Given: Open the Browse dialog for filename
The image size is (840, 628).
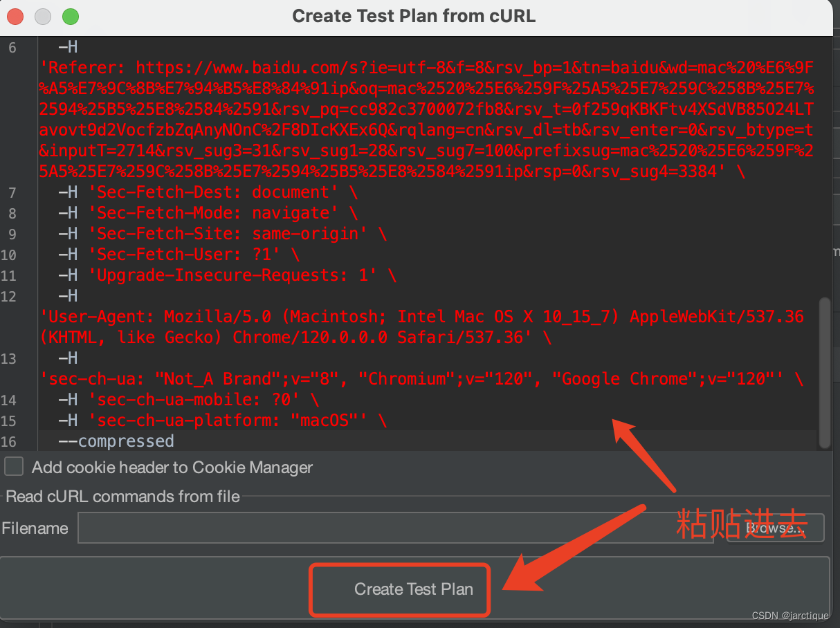Looking at the screenshot, I should [x=774, y=528].
